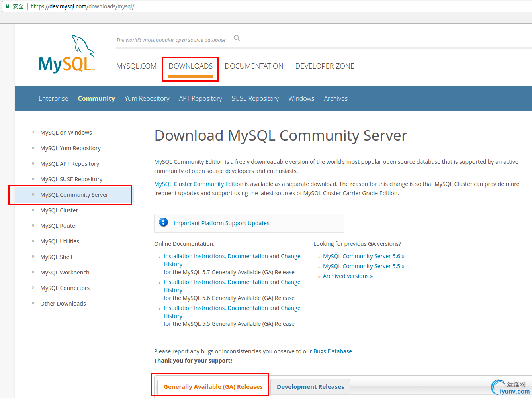Open Documentation link for MySQL 5.5
The width and height of the screenshot is (532, 398).
coord(248,308)
